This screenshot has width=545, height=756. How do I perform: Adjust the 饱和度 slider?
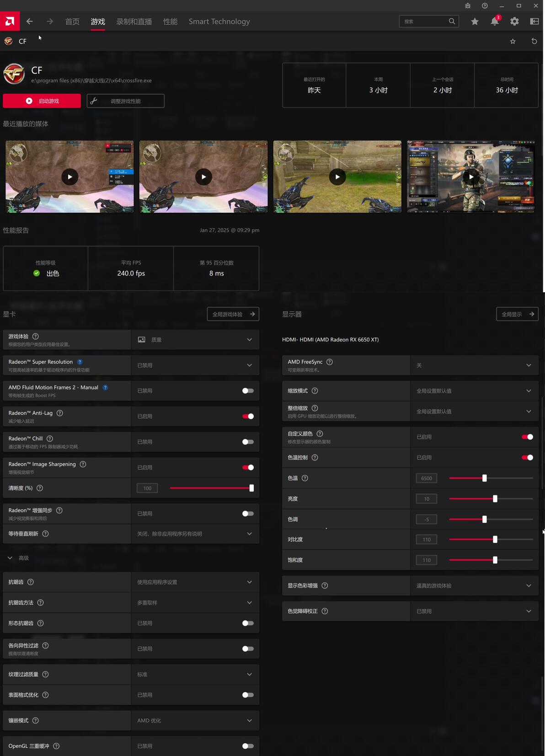click(491, 560)
